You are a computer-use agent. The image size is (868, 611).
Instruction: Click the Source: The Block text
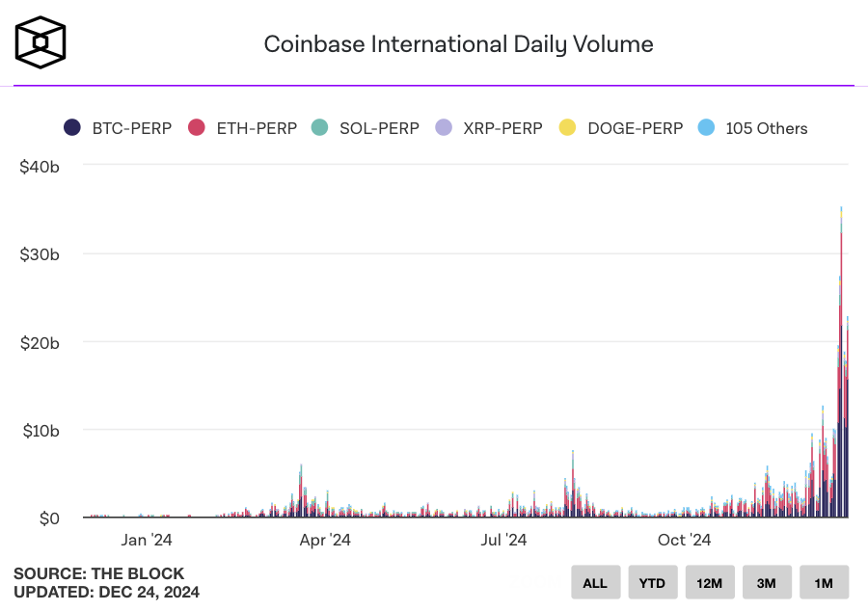click(x=98, y=573)
